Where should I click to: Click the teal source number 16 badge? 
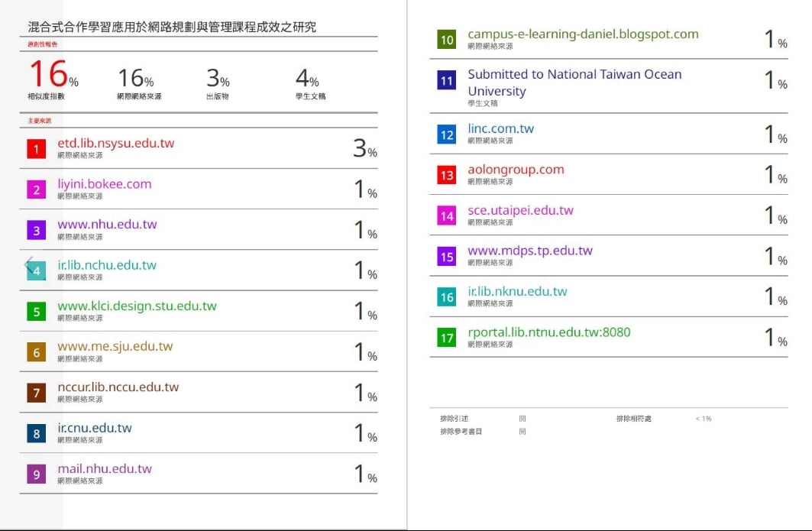click(446, 297)
